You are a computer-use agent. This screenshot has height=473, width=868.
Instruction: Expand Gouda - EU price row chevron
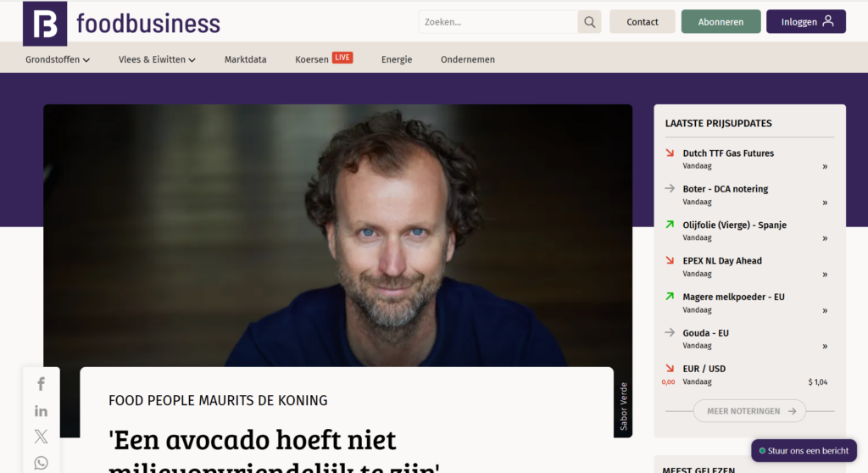825,347
